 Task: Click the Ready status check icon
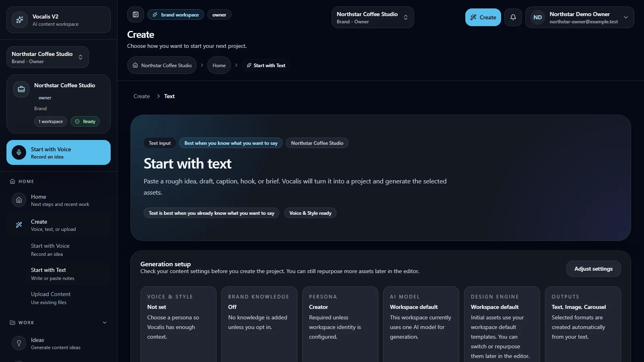click(77, 121)
